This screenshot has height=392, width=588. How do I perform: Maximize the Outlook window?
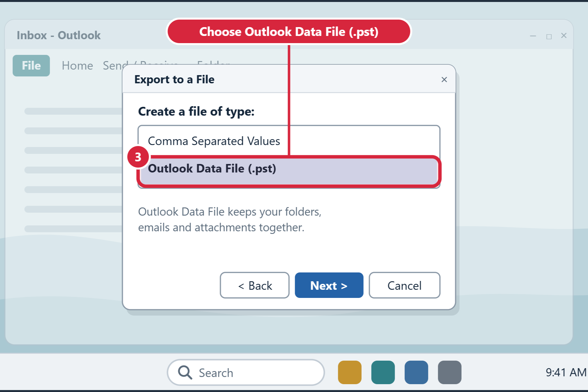[x=549, y=37]
